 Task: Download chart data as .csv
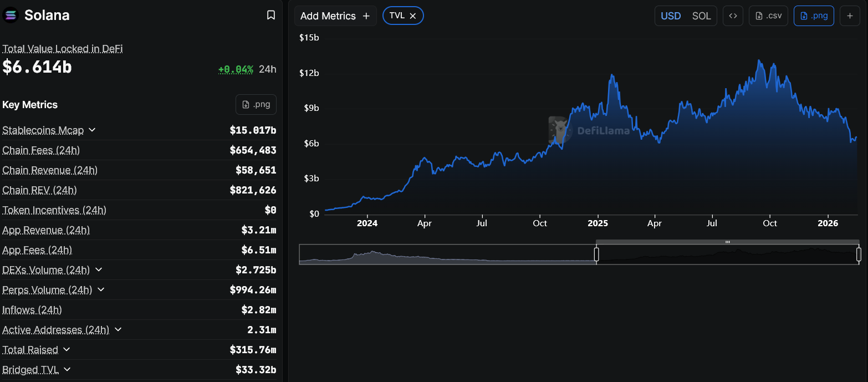(x=768, y=16)
